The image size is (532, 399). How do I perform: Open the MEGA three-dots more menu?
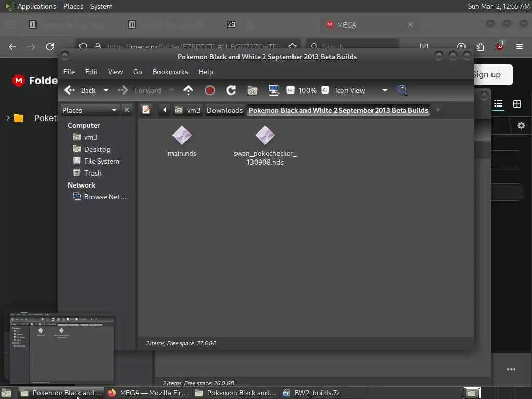coord(511,369)
